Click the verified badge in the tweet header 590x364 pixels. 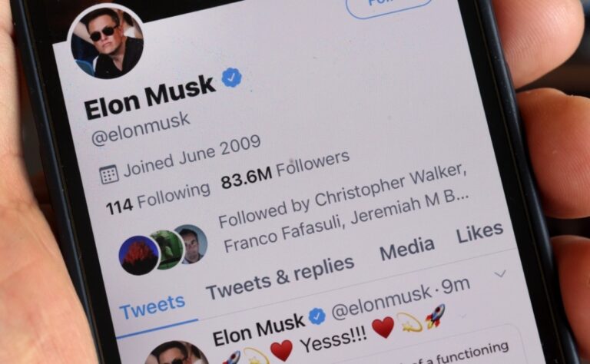[317, 316]
